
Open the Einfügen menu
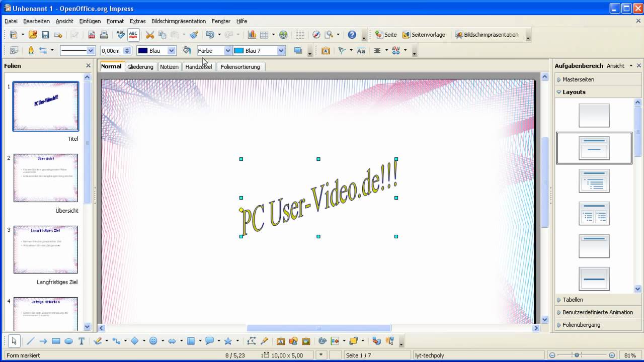pos(90,21)
